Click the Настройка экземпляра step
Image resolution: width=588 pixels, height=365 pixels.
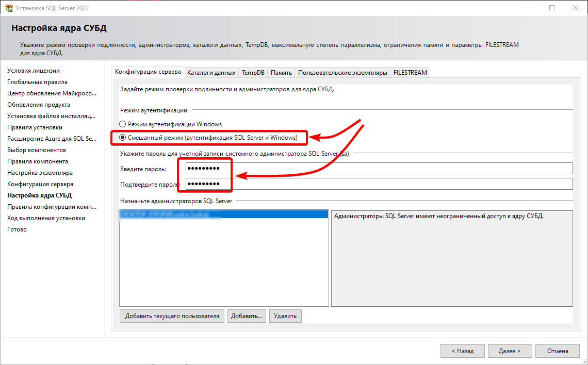[x=40, y=173]
